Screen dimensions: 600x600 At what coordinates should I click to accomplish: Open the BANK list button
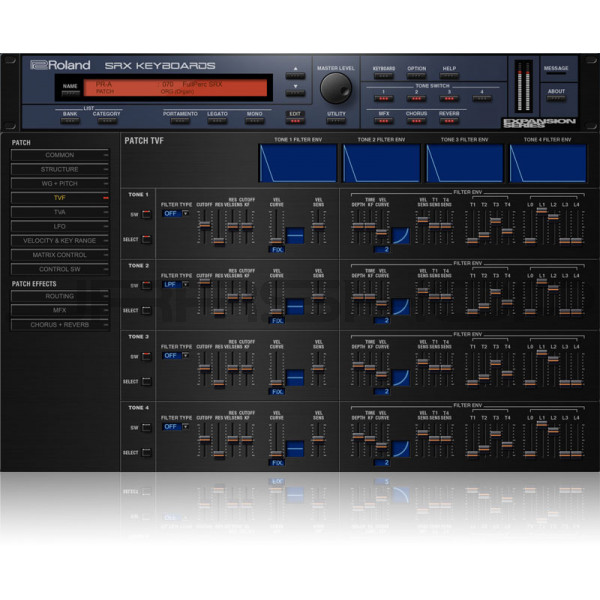(x=70, y=121)
